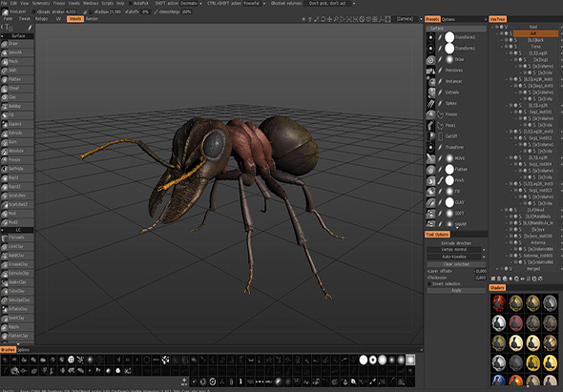Select the Flatten tool in the left panel
Image resolution: width=563 pixels, height=392 pixels.
[x=17, y=79]
